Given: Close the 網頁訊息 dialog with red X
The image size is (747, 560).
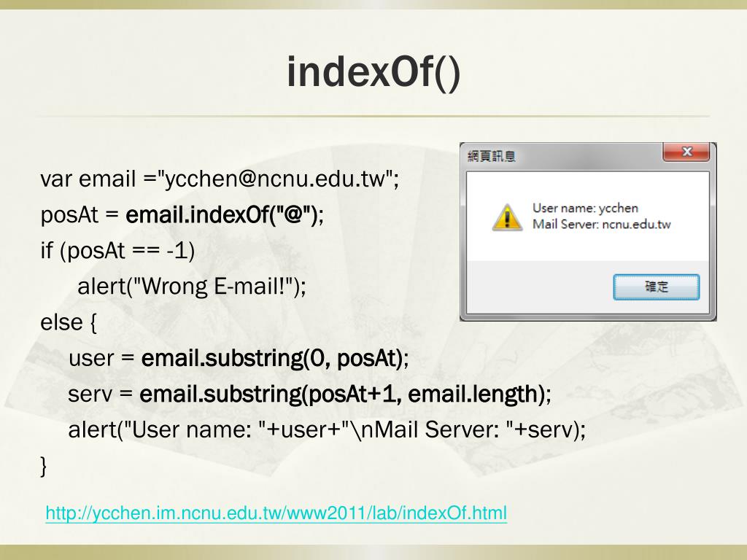Looking at the screenshot, I should tap(686, 152).
